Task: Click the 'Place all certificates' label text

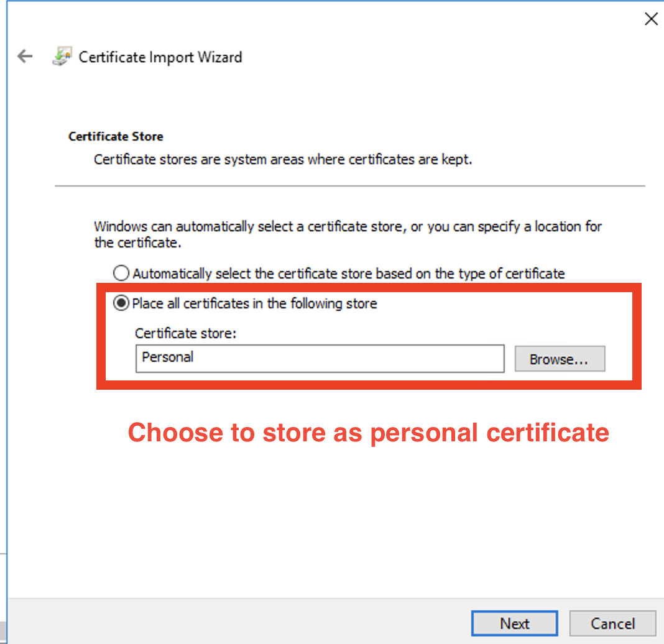Action: coord(255,304)
